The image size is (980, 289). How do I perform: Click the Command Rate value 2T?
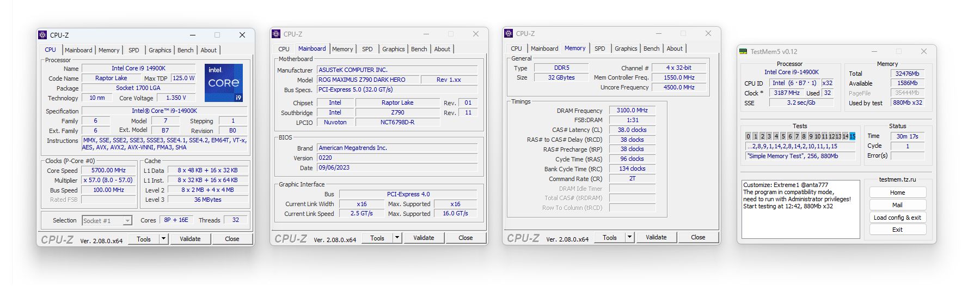point(632,178)
